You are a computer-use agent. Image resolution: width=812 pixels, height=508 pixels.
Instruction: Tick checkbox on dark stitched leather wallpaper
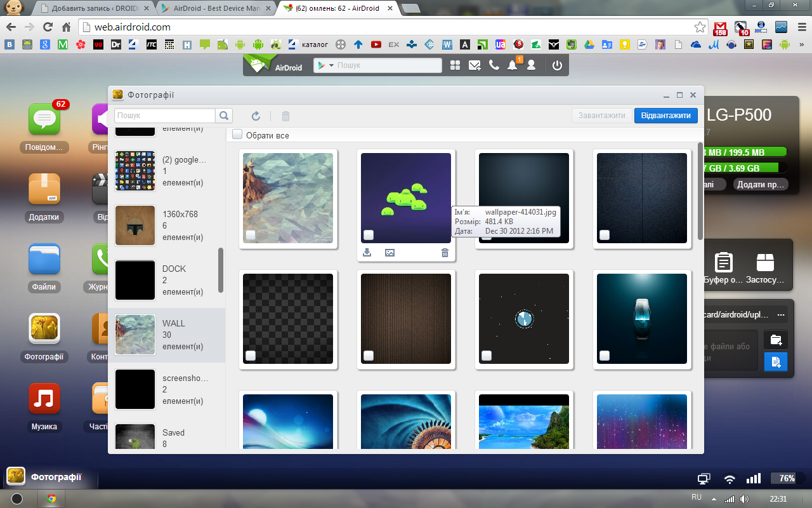(605, 235)
